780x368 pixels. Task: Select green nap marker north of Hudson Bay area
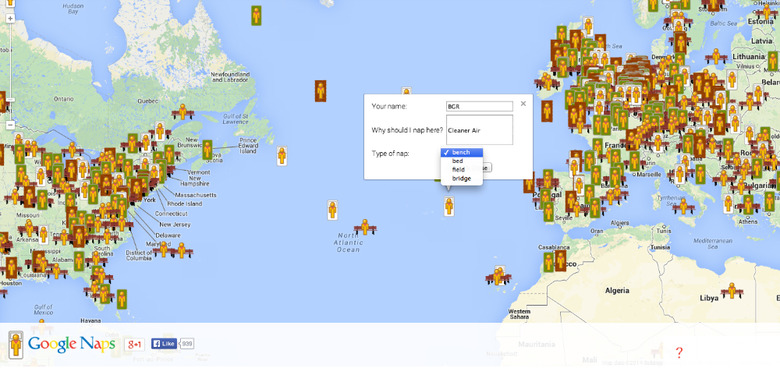click(256, 15)
